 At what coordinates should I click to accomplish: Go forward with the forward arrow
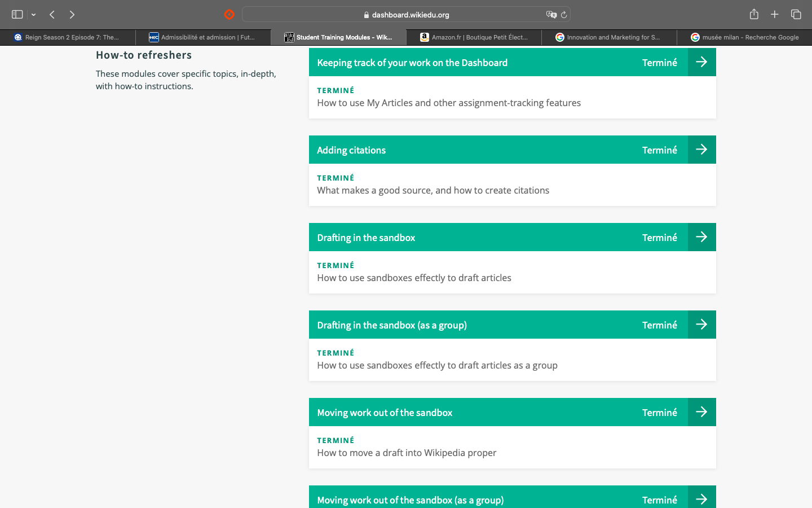[72, 15]
